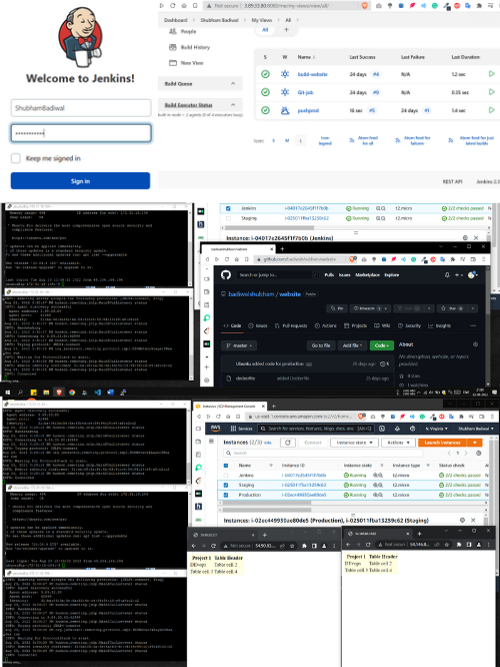Open the Instance state dropdown
This screenshot has height=667, width=500.
pos(354,442)
